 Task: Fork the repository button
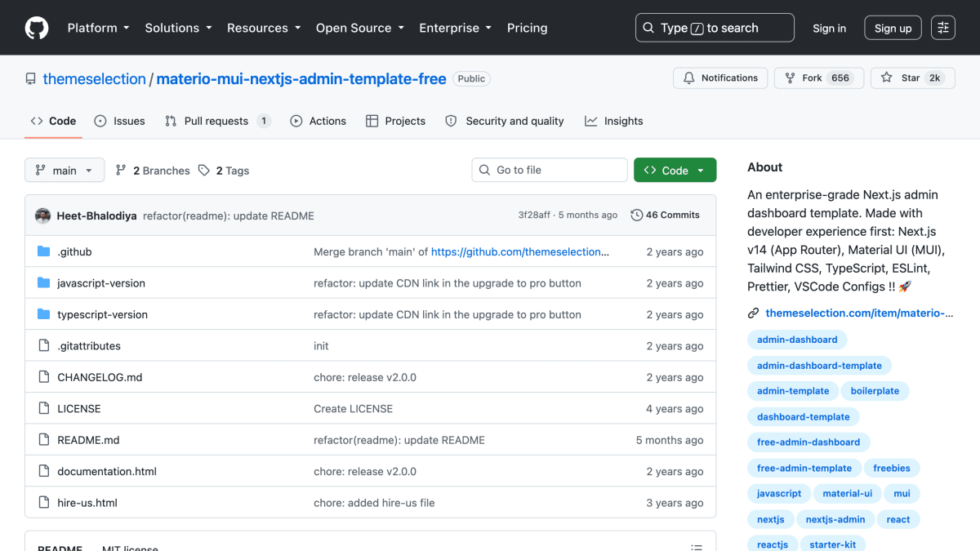(819, 78)
